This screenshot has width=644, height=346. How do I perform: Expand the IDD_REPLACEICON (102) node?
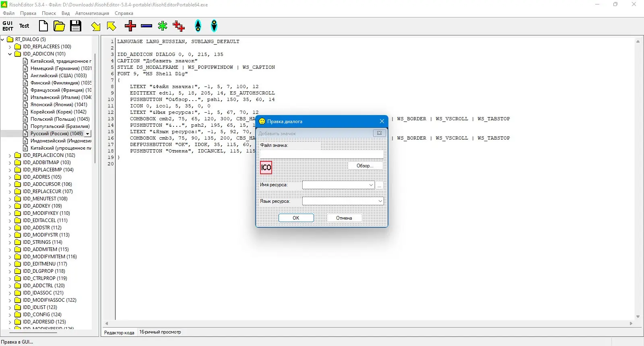click(10, 155)
